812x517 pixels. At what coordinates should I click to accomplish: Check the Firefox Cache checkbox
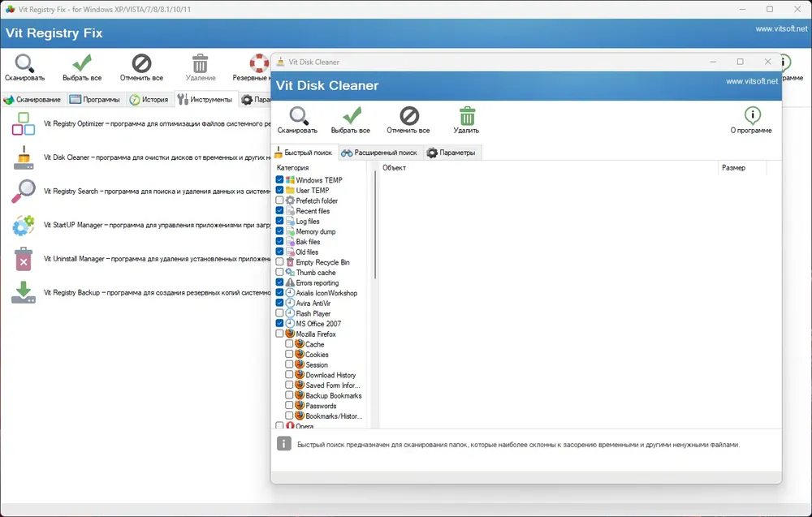[289, 343]
